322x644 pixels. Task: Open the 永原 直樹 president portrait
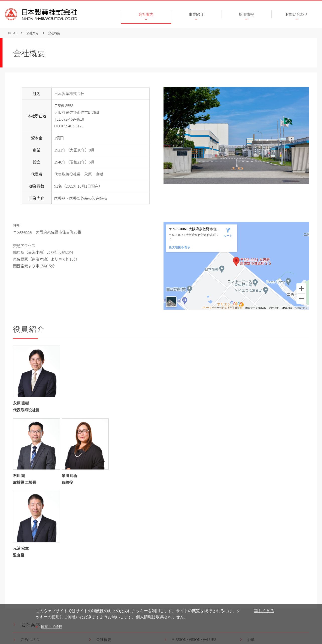(36, 371)
